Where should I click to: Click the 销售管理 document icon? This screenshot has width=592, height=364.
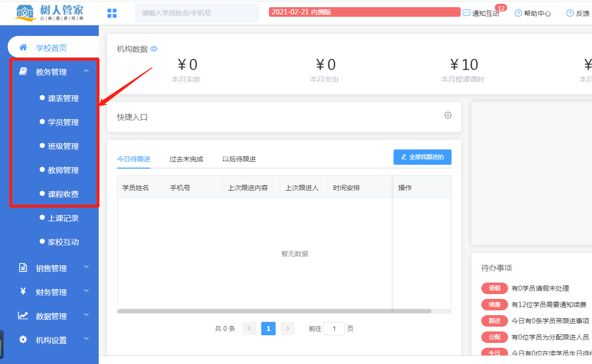23,268
